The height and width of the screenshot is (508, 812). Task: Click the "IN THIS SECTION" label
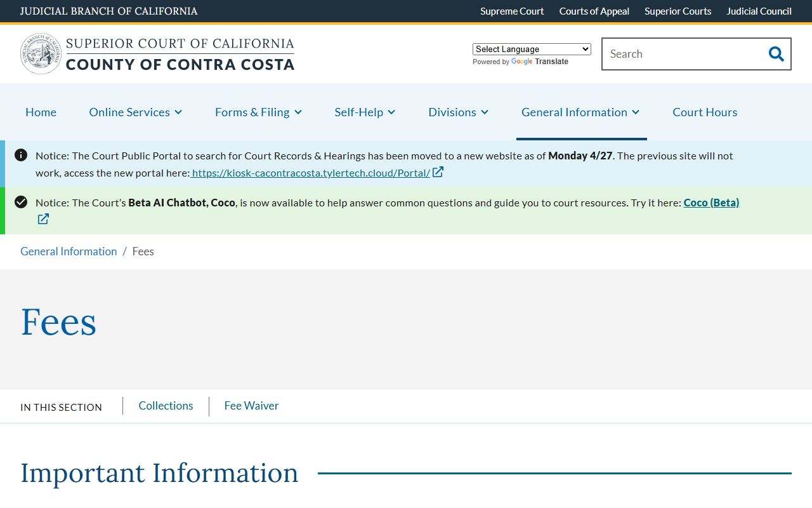point(61,407)
